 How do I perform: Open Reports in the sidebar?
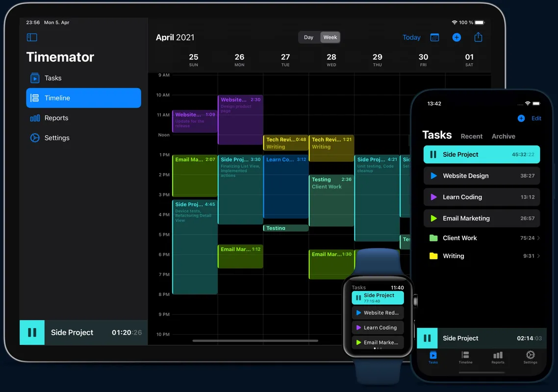point(56,118)
